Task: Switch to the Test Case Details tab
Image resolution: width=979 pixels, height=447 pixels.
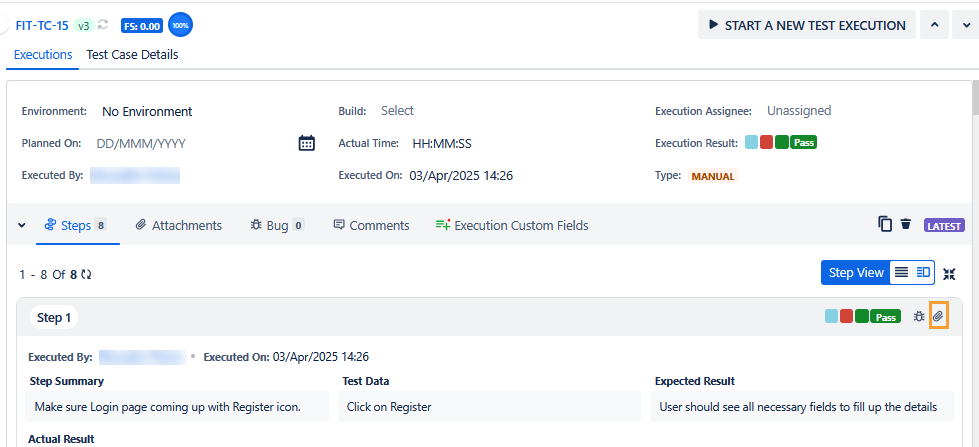Action: tap(132, 55)
